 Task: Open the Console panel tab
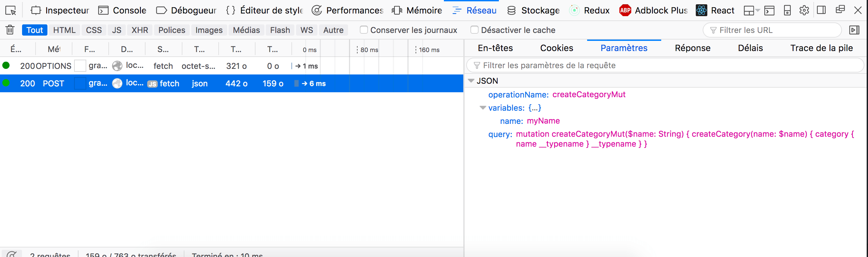click(x=122, y=11)
